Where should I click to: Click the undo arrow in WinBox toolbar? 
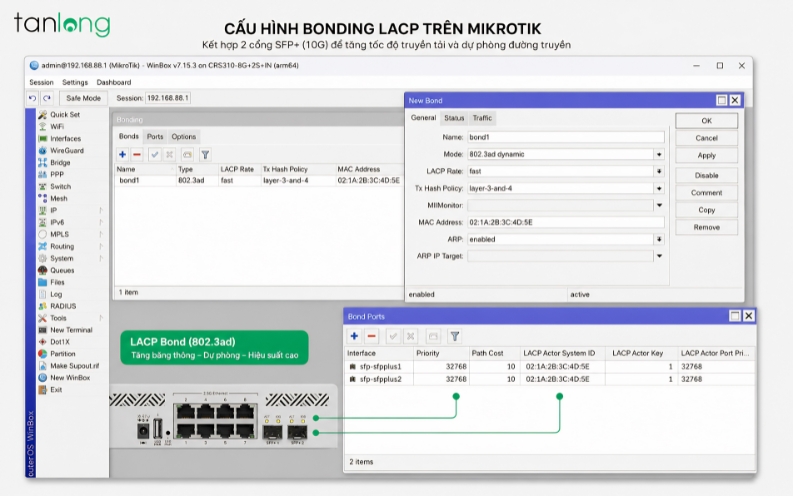point(33,98)
